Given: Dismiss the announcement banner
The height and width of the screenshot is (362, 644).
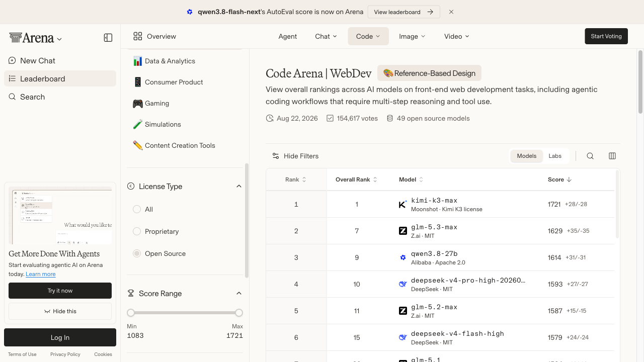Looking at the screenshot, I should click(451, 12).
